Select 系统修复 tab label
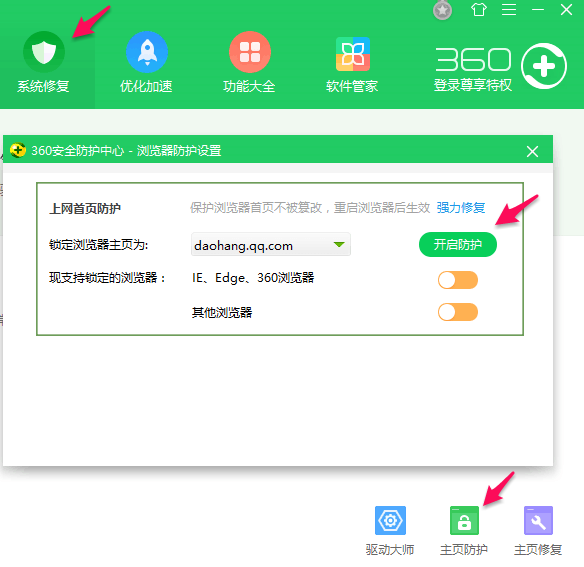Viewport: 584px width, 567px height. point(43,86)
